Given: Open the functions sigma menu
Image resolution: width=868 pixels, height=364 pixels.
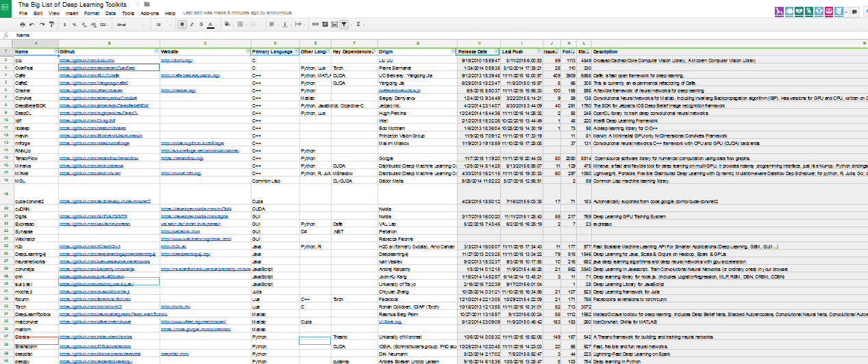Looking at the screenshot, I should click(358, 25).
